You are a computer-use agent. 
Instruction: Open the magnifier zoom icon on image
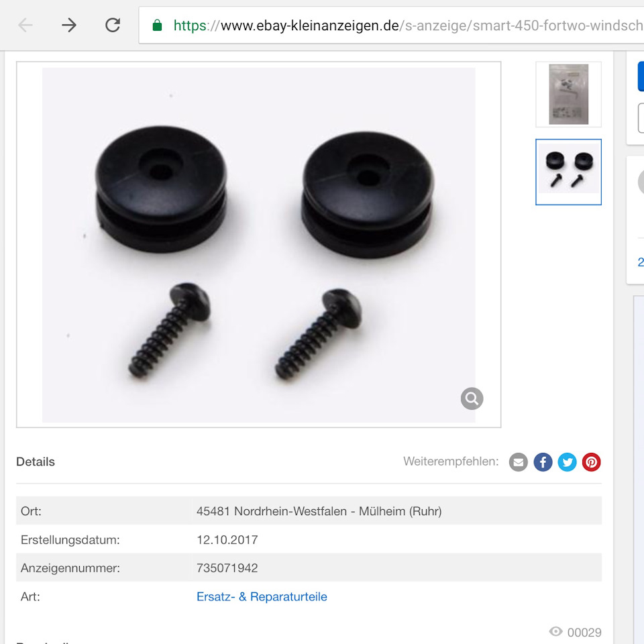[472, 398]
